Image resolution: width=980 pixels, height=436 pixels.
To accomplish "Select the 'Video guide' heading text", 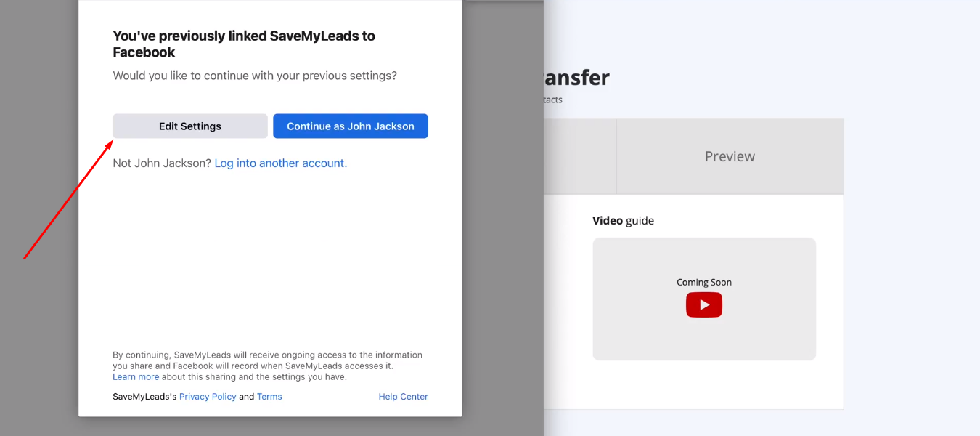I will (623, 220).
